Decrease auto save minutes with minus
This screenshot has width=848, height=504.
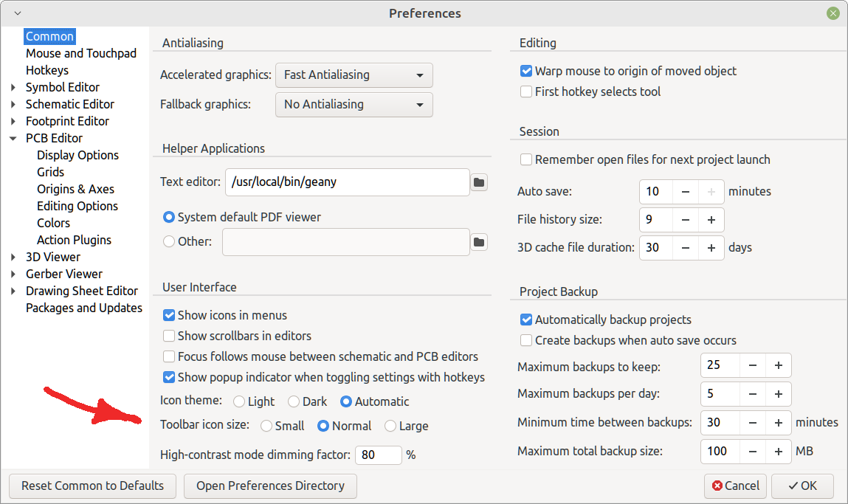[685, 191]
